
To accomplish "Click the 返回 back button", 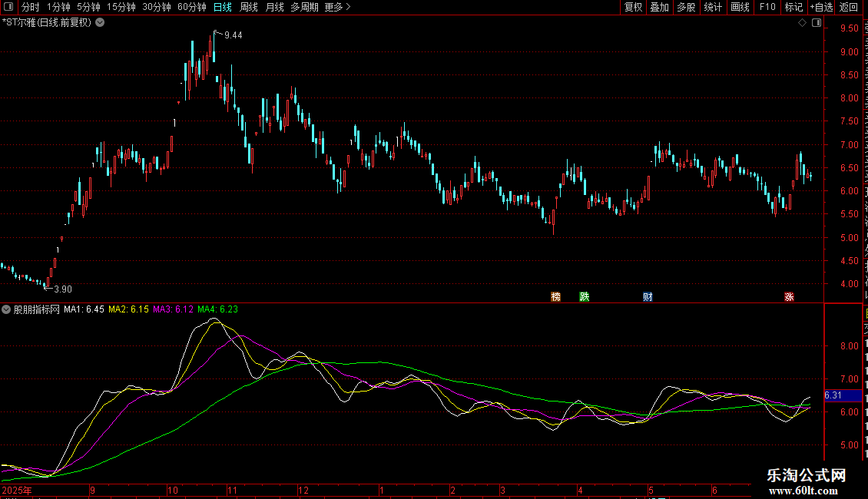I will (x=849, y=7).
